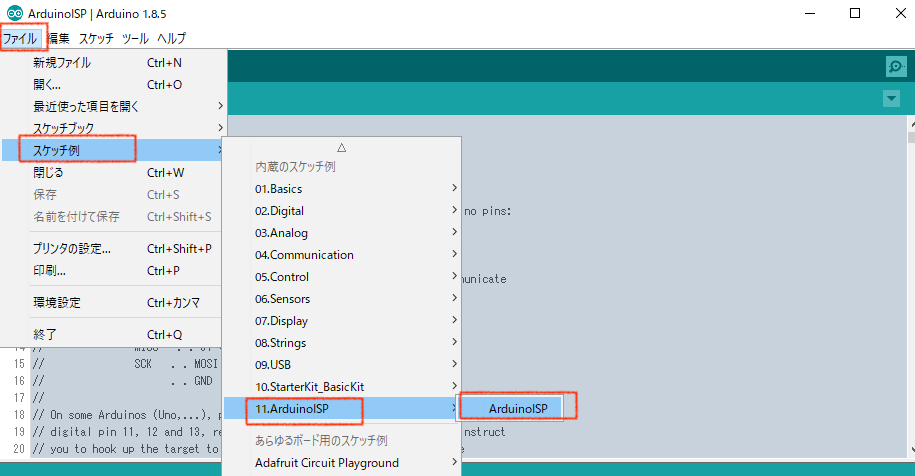Screen dimensions: 915x476
Task: Open the ツール menu
Action: [135, 38]
